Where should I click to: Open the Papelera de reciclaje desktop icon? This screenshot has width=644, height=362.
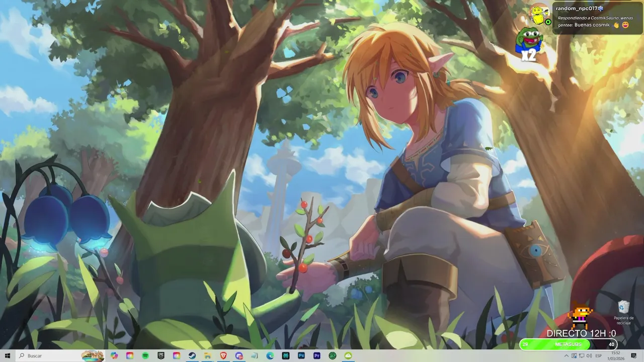[x=624, y=312]
